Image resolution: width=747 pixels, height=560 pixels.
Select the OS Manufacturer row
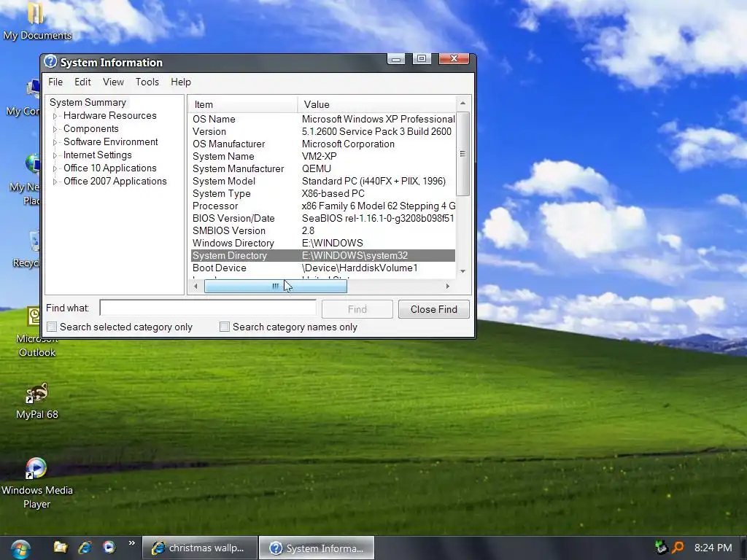tap(323, 144)
